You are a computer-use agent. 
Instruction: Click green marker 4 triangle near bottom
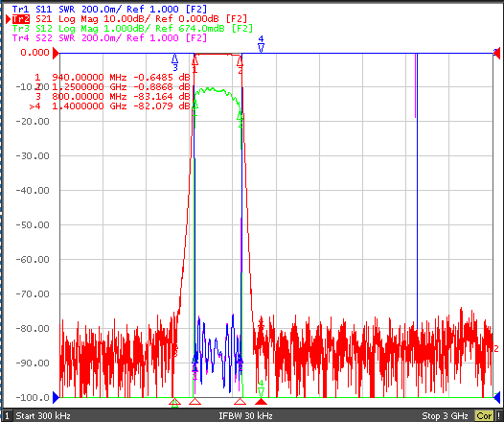tap(261, 391)
